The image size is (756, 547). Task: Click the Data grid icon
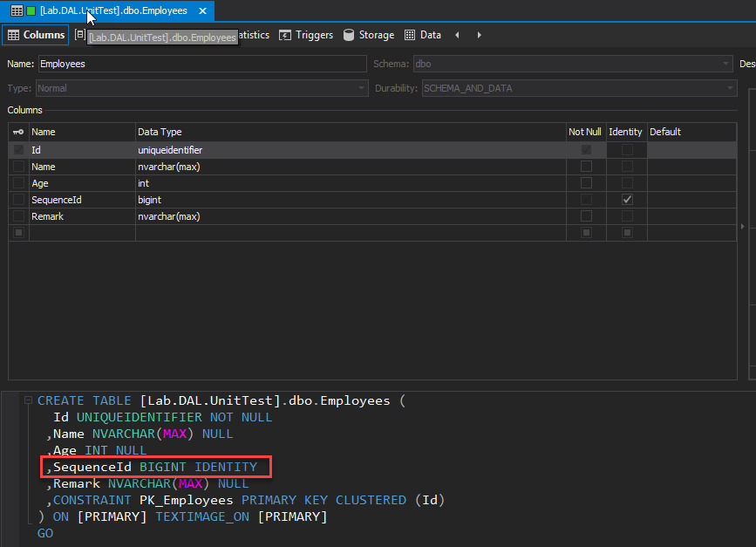410,35
